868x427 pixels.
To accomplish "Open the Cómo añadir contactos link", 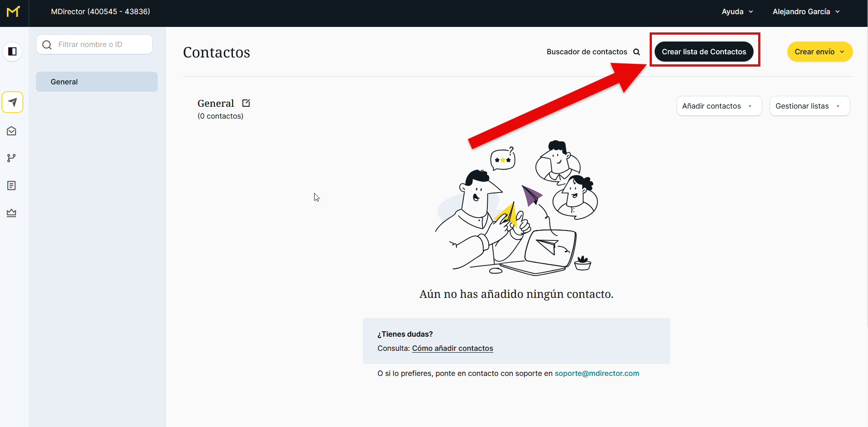I will [x=452, y=349].
